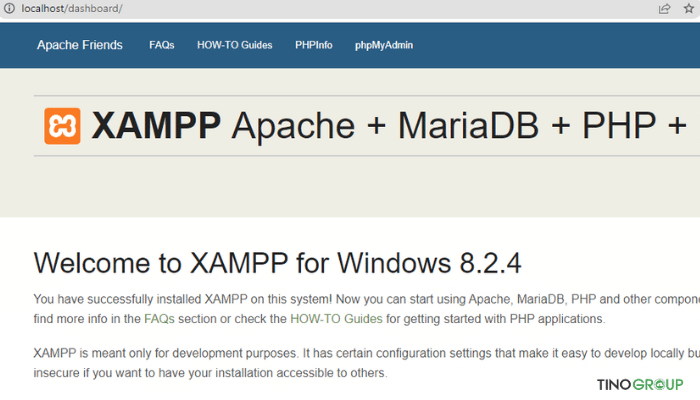Click the share page icon
The width and height of the screenshot is (700, 400).
pyautogui.click(x=664, y=8)
